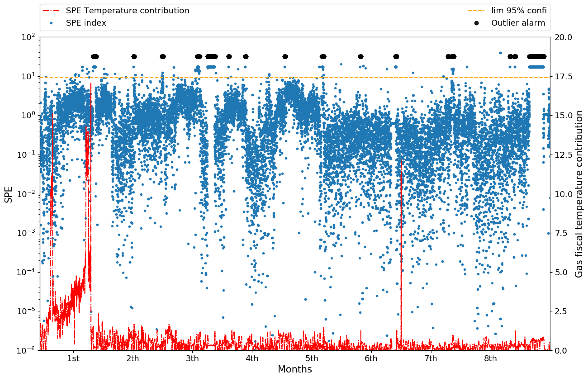Click the blue SPE index legend dot
Image resolution: width=588 pixels, height=376 pixels.
51,23
